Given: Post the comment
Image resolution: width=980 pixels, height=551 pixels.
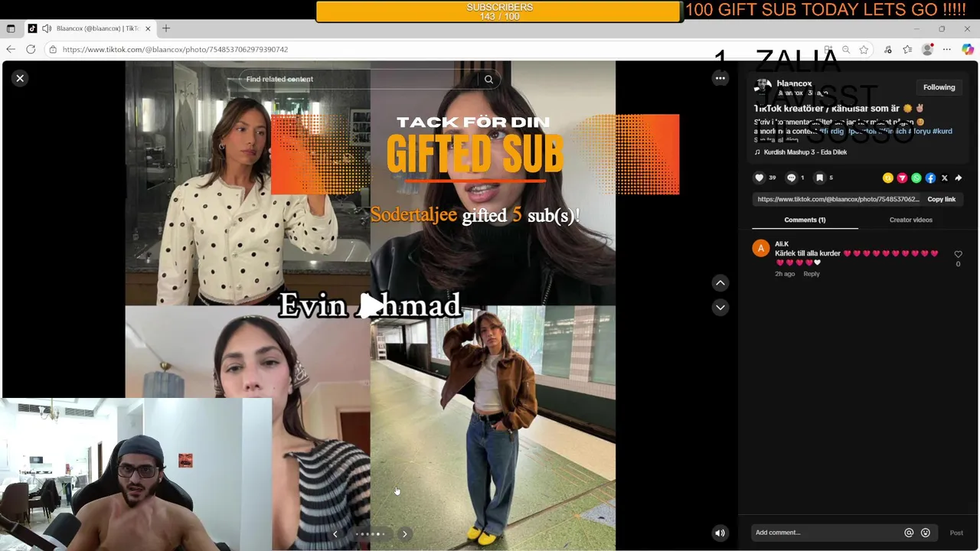Looking at the screenshot, I should point(956,533).
